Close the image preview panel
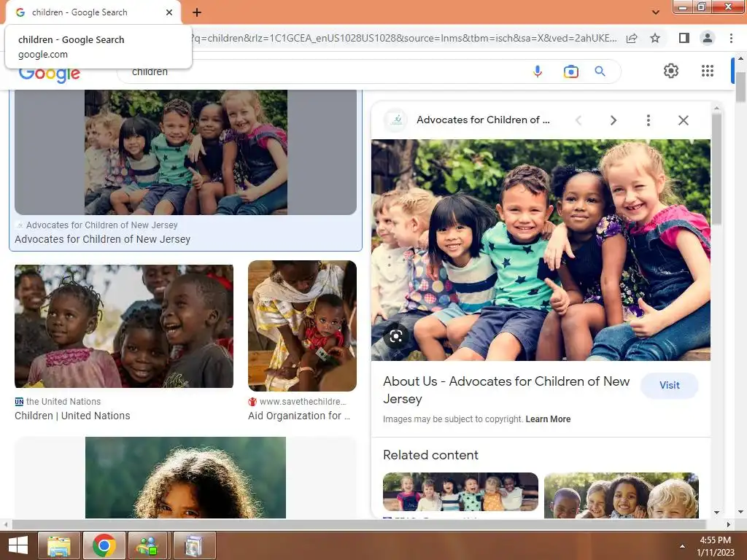Screen dimensions: 747x560 [683, 120]
